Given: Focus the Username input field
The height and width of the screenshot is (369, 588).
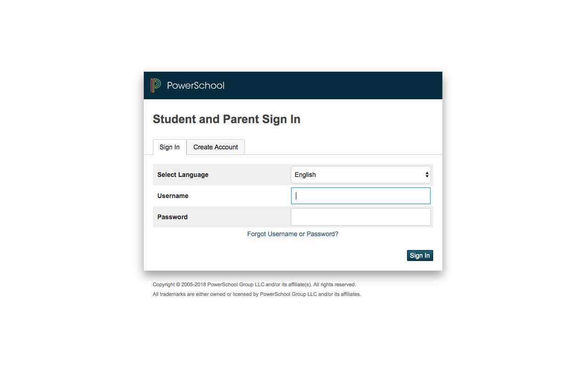Looking at the screenshot, I should click(361, 196).
